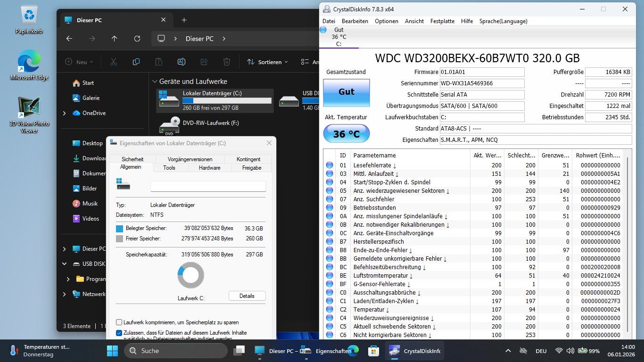Switch to the Hardware tab in Eigenschaften

[x=209, y=167]
